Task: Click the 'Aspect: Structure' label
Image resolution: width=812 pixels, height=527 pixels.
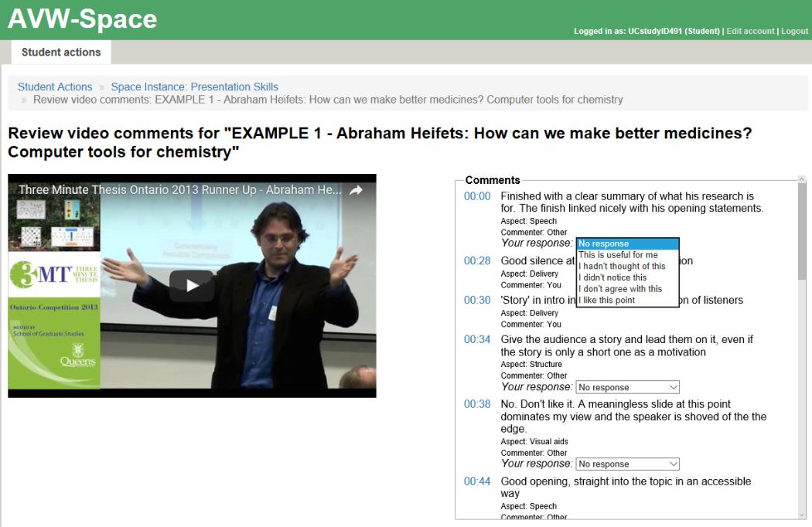Action: point(531,365)
